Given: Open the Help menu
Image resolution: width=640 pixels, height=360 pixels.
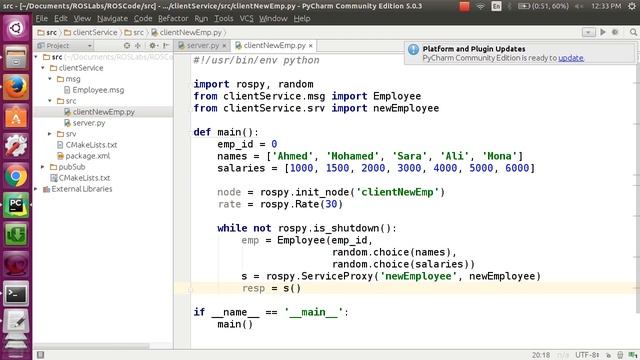Looking at the screenshot, I should (x=302, y=18).
